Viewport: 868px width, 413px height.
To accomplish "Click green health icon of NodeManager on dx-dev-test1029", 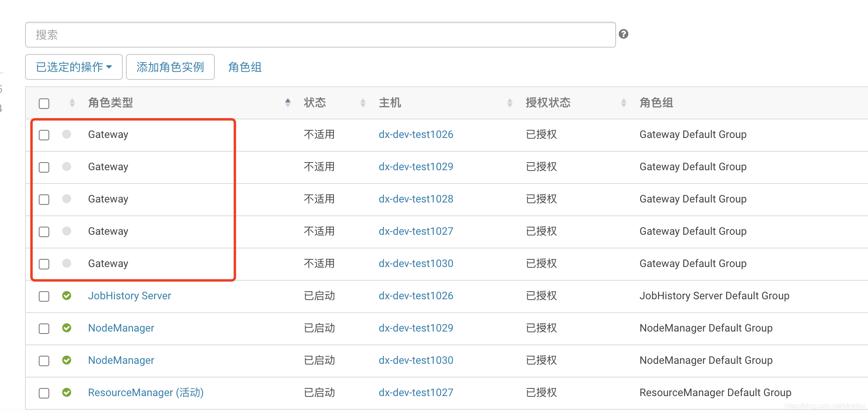I will (x=67, y=328).
